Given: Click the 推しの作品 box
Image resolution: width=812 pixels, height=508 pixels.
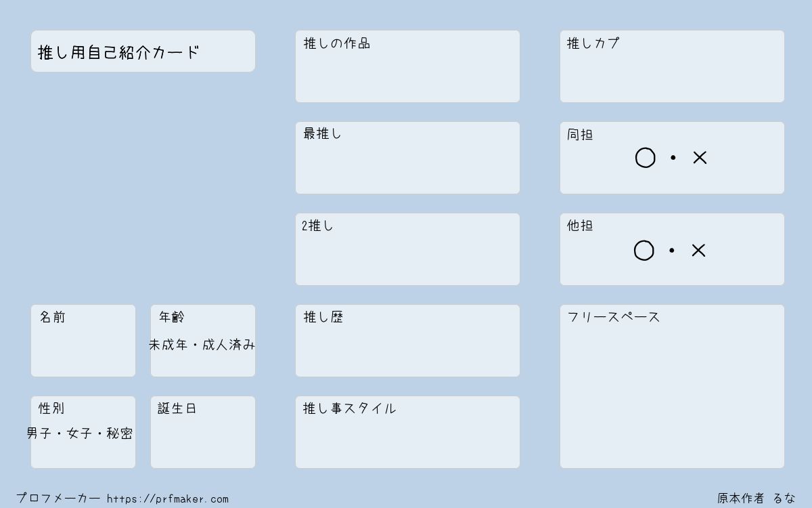Looking at the screenshot, I should [407, 66].
